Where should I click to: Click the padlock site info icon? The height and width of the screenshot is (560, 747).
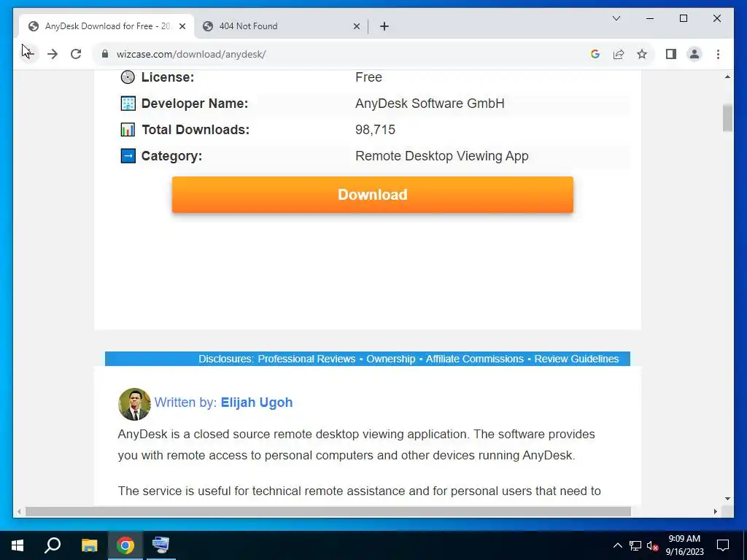105,54
